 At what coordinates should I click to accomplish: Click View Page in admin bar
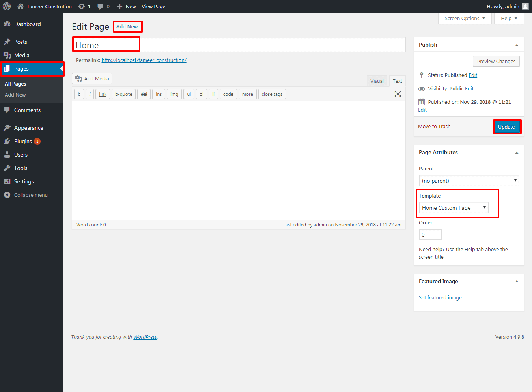[153, 6]
